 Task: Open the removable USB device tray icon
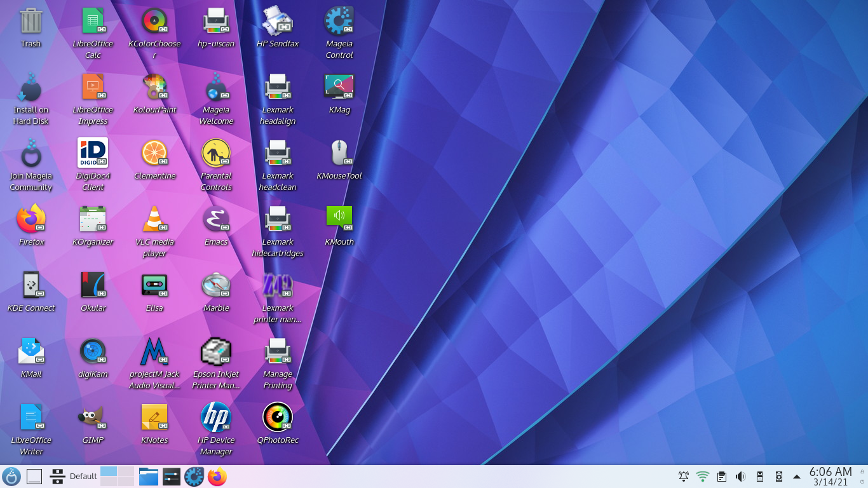tap(760, 477)
